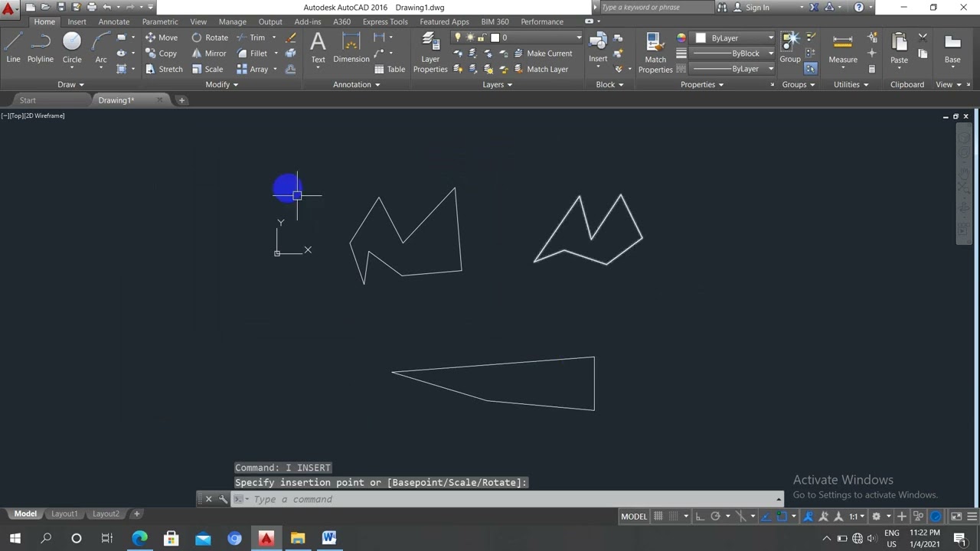This screenshot has width=980, height=551.
Task: Select the Polyline tool
Action: (41, 47)
